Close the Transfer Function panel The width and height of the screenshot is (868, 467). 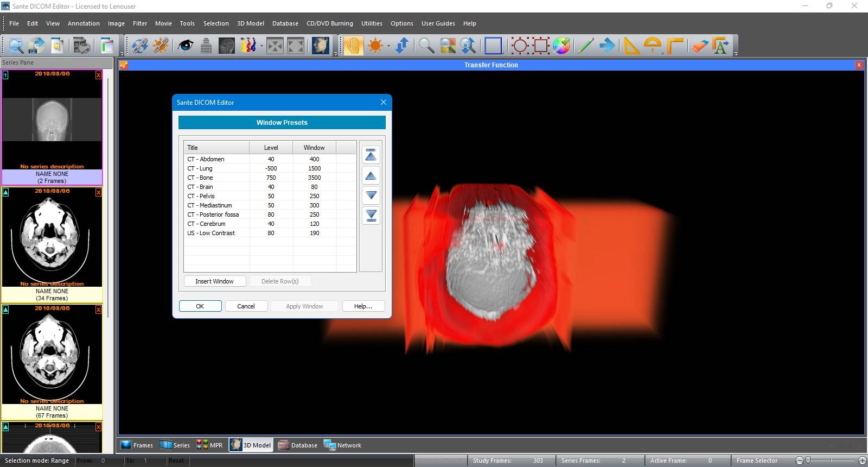[859, 65]
